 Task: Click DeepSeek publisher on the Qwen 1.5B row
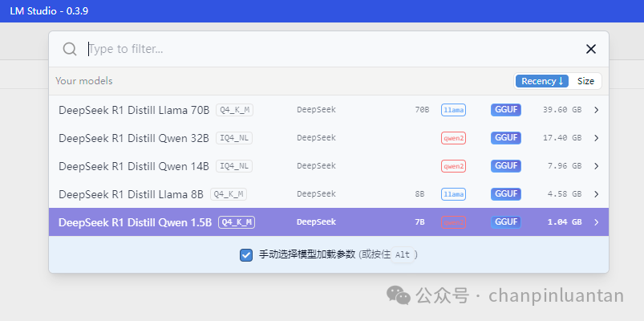(x=316, y=222)
